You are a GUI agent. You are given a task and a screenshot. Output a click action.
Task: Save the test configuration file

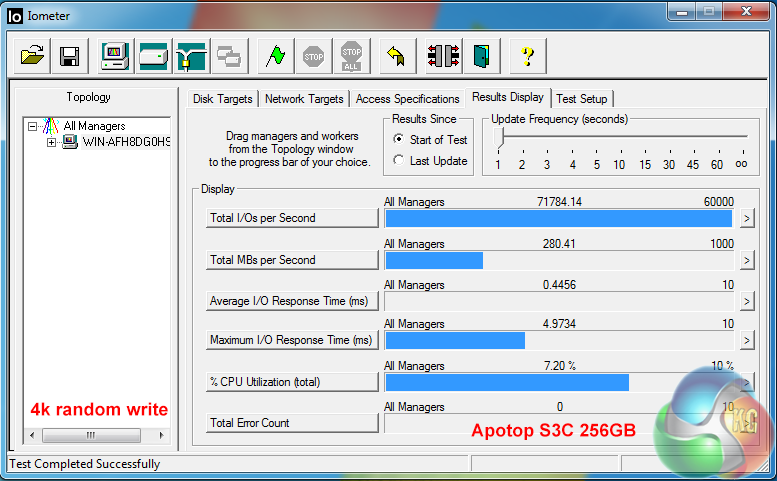(x=69, y=56)
